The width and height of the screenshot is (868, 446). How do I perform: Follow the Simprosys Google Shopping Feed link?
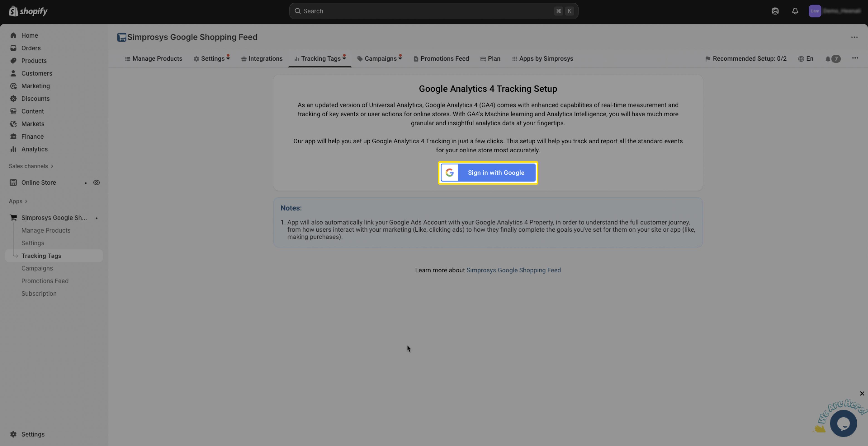click(513, 270)
